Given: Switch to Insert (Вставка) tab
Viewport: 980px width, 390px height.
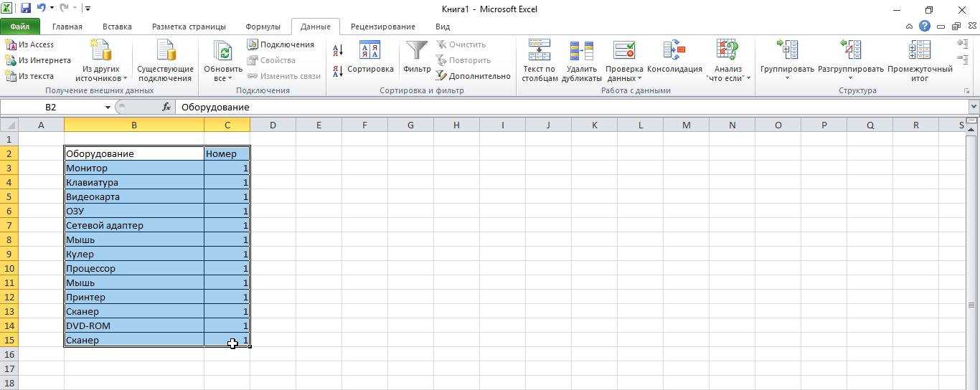Looking at the screenshot, I should click(x=117, y=27).
